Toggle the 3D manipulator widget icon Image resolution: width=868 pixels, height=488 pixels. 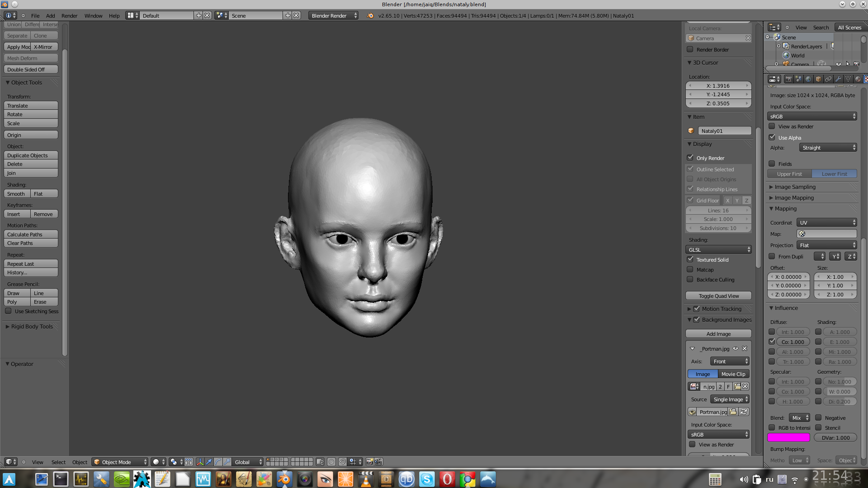[x=200, y=462]
